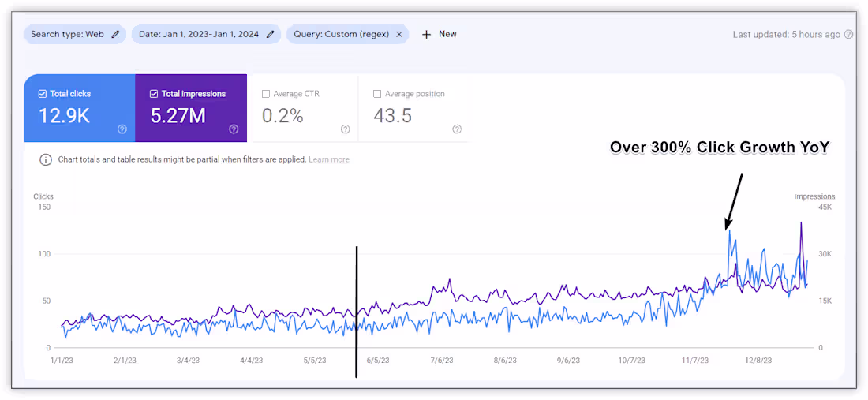
Task: Follow the Learn more link
Action: point(329,159)
